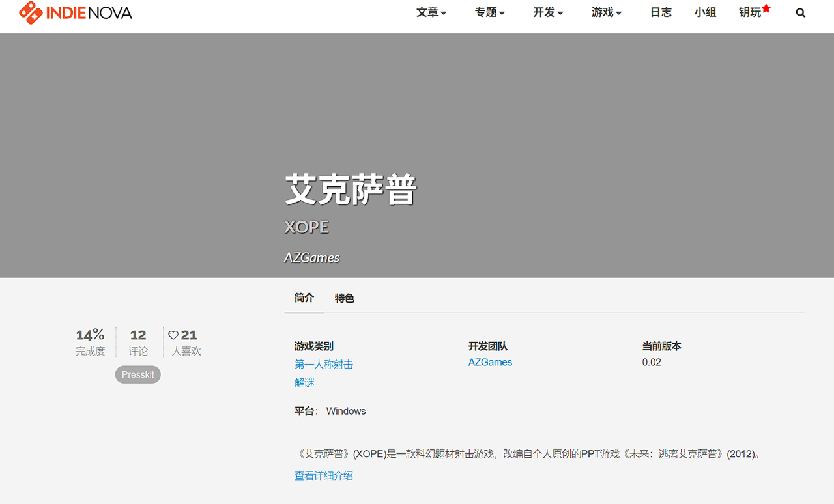Click the 12 评论 comments count
834x504 pixels.
point(138,342)
